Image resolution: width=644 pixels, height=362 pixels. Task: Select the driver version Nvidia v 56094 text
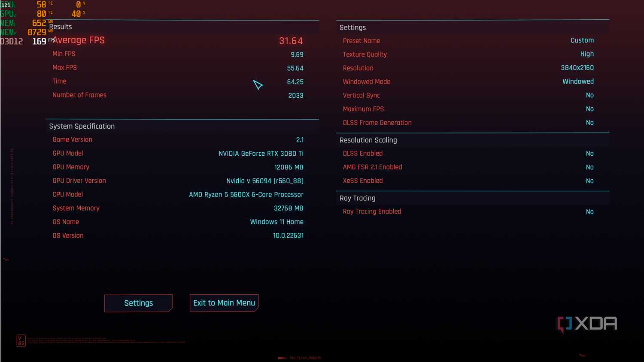coord(265,181)
